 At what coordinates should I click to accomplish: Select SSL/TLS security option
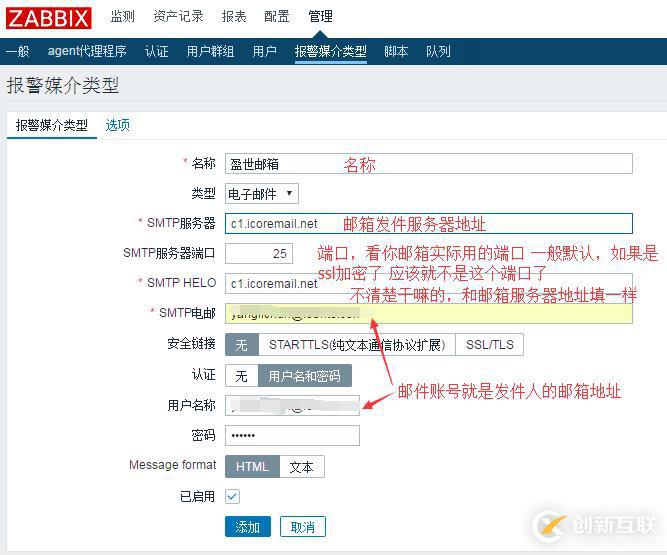click(490, 344)
